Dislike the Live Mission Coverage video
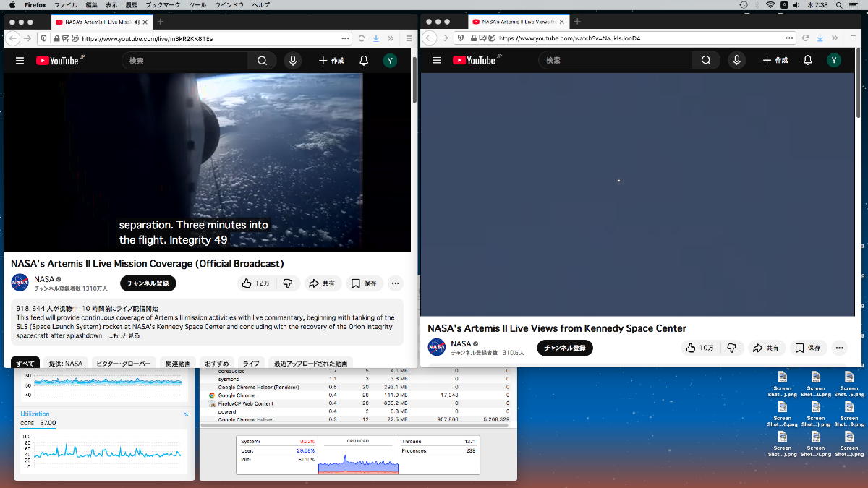The image size is (868, 488). (287, 283)
